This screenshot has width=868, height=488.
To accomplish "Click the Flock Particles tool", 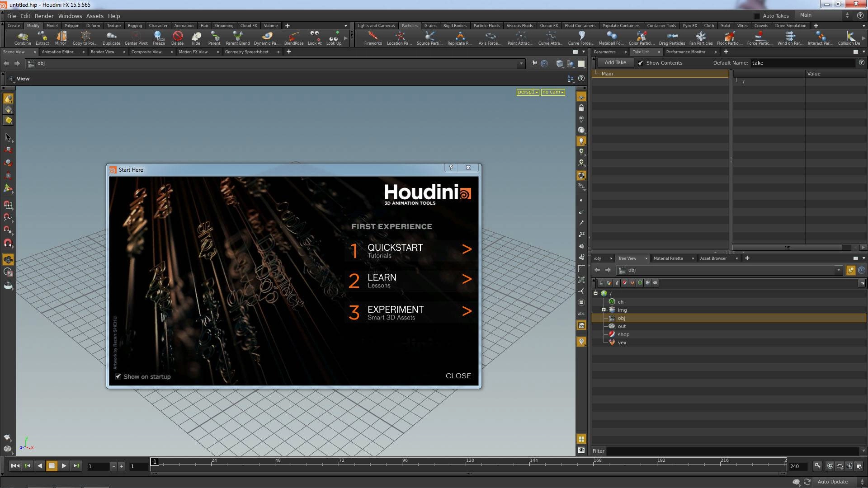I will (729, 38).
